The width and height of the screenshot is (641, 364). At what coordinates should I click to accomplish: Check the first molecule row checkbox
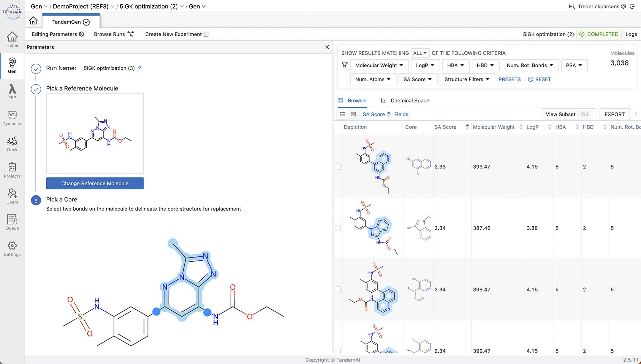pos(338,166)
